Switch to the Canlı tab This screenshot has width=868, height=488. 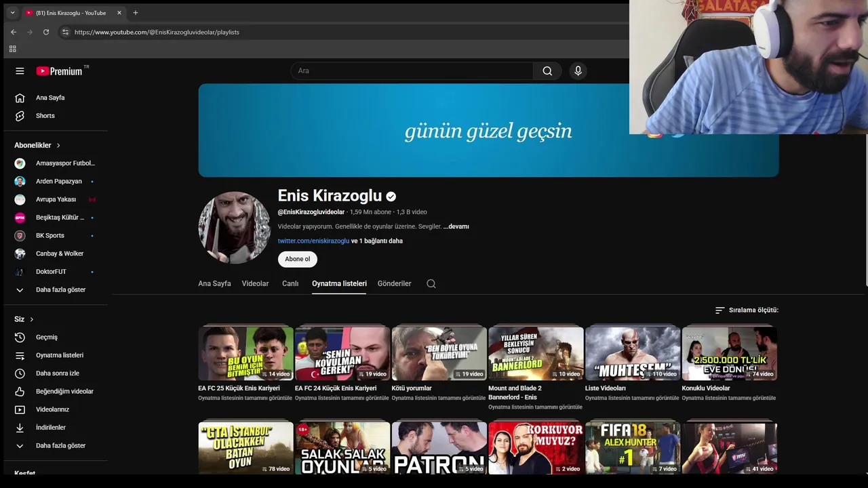(290, 283)
